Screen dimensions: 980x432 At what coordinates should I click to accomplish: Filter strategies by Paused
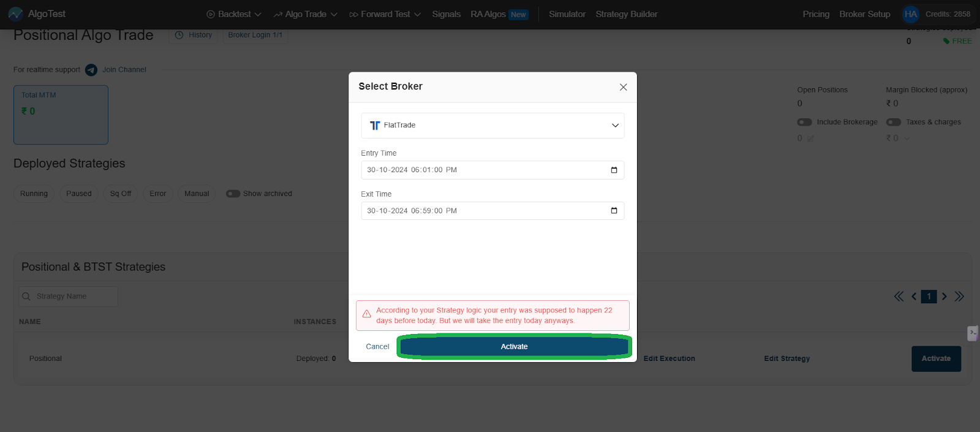click(x=79, y=194)
